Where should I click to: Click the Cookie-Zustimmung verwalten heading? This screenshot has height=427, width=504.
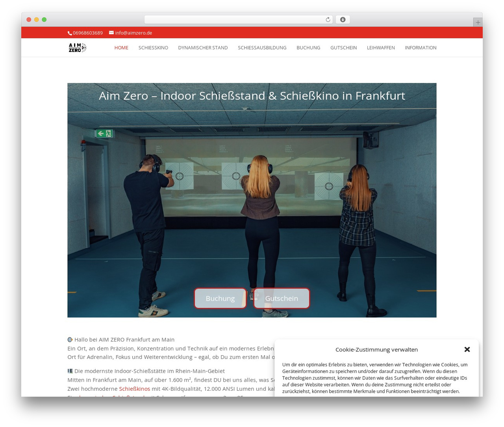tap(376, 349)
